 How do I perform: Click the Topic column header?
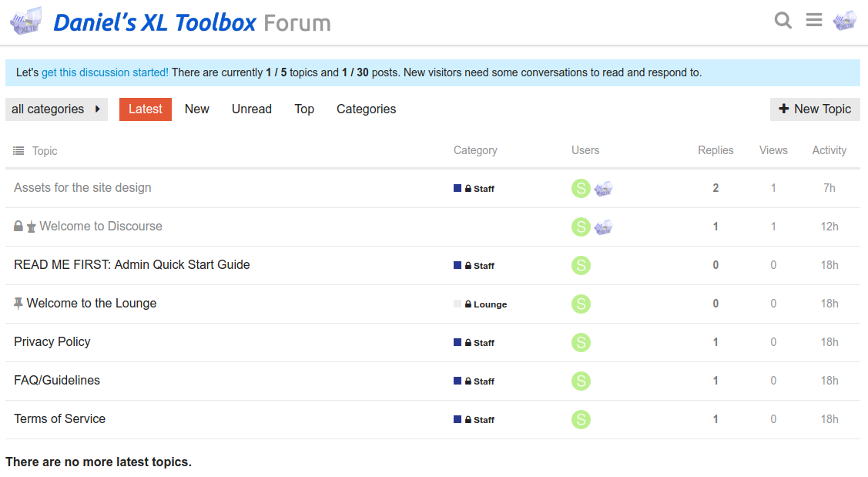[x=45, y=151]
